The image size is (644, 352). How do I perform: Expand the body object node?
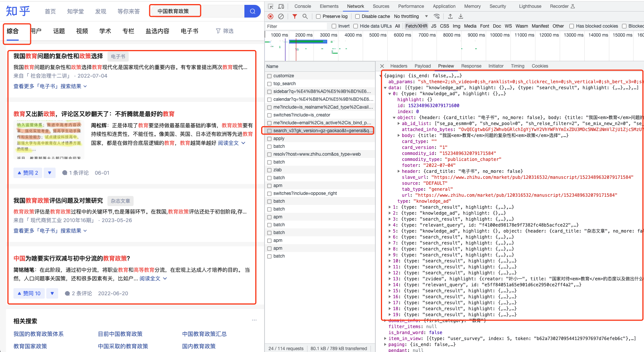click(x=399, y=135)
